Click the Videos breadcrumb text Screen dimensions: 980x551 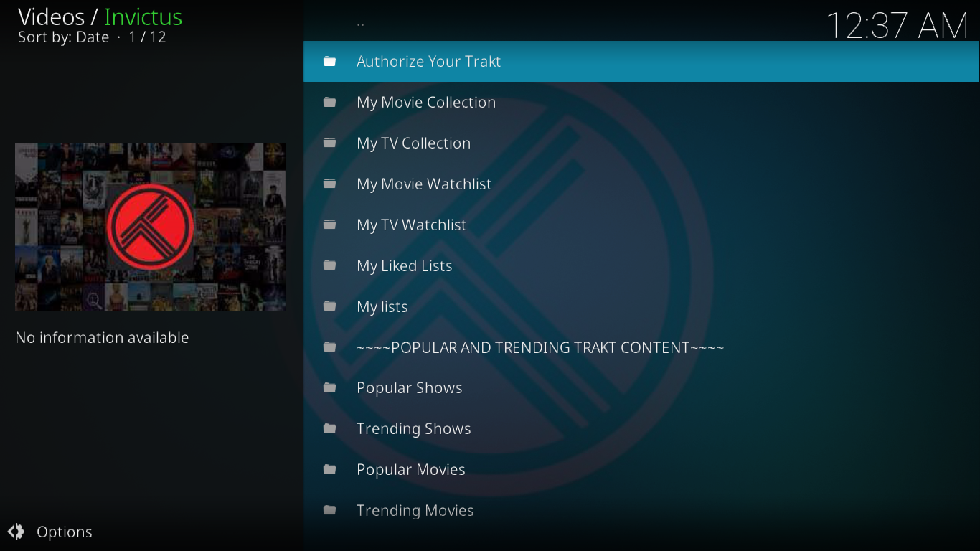[51, 17]
